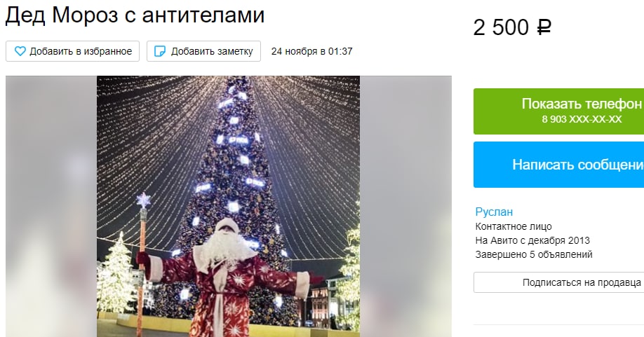Click the blurred left side of photo gallery
Image resolution: width=644 pixels, height=337 pixels.
51,206
